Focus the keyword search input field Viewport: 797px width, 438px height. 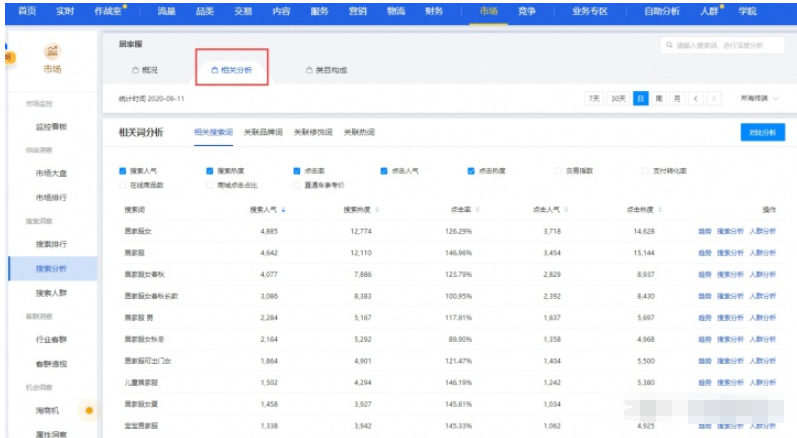point(722,45)
